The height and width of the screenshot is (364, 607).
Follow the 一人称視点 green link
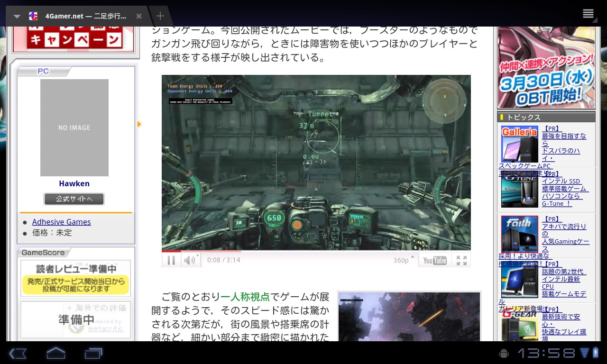pos(245,297)
